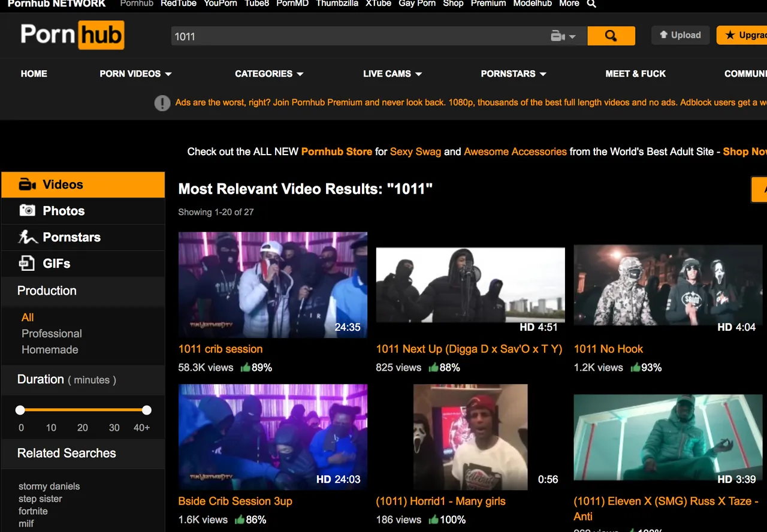767x532 pixels.
Task: Click the orange ad notice about Premium
Action: (x=471, y=102)
